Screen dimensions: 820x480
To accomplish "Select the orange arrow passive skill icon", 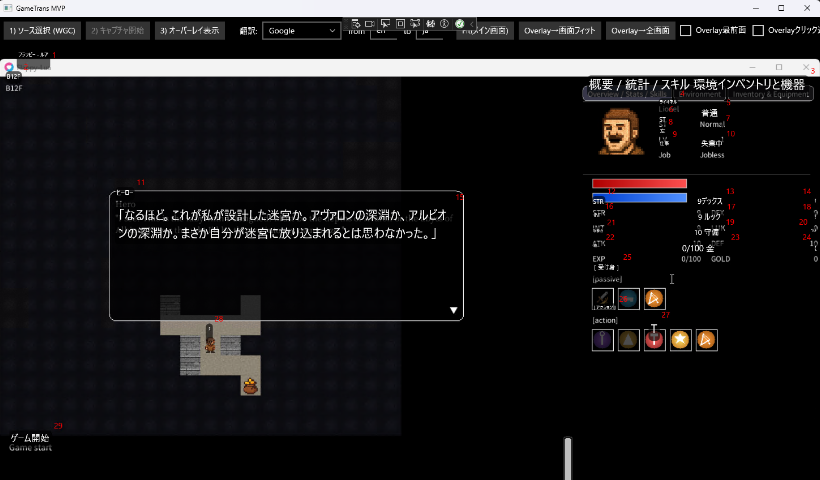I will click(654, 298).
